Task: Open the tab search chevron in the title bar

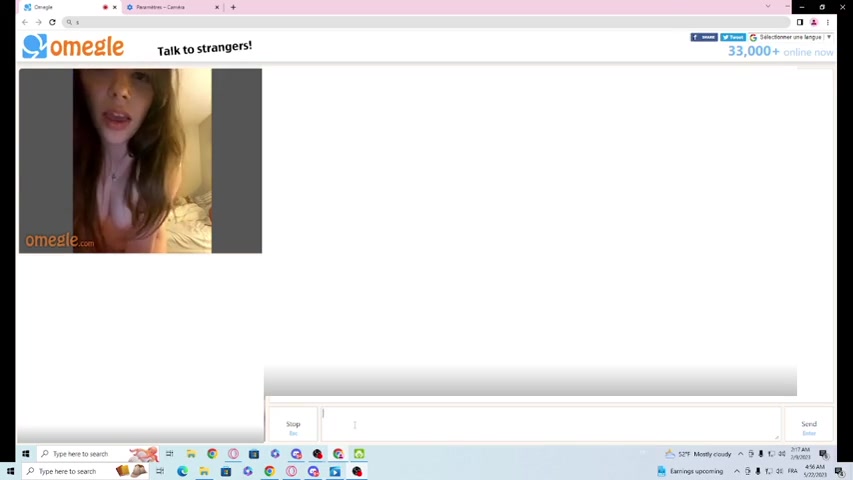Action: tap(768, 7)
